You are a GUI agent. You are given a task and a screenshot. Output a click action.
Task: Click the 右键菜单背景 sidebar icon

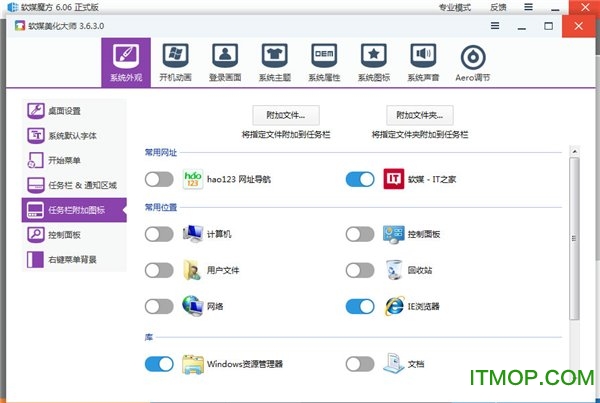point(36,259)
